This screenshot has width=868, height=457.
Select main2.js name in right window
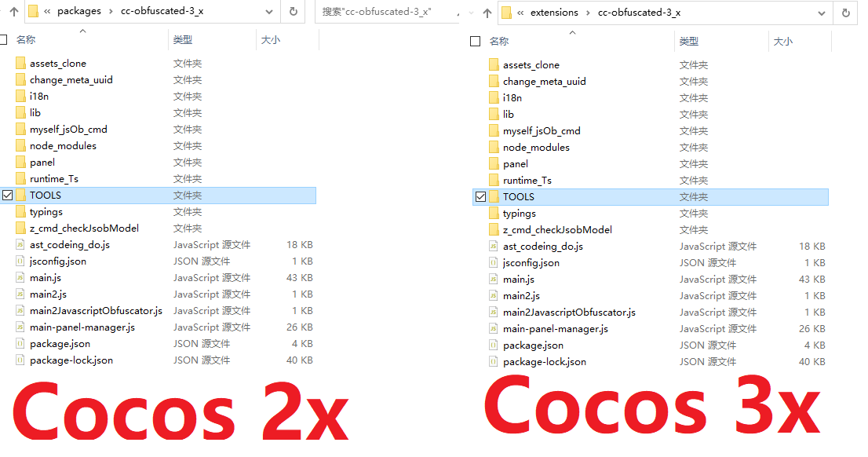[x=521, y=296]
